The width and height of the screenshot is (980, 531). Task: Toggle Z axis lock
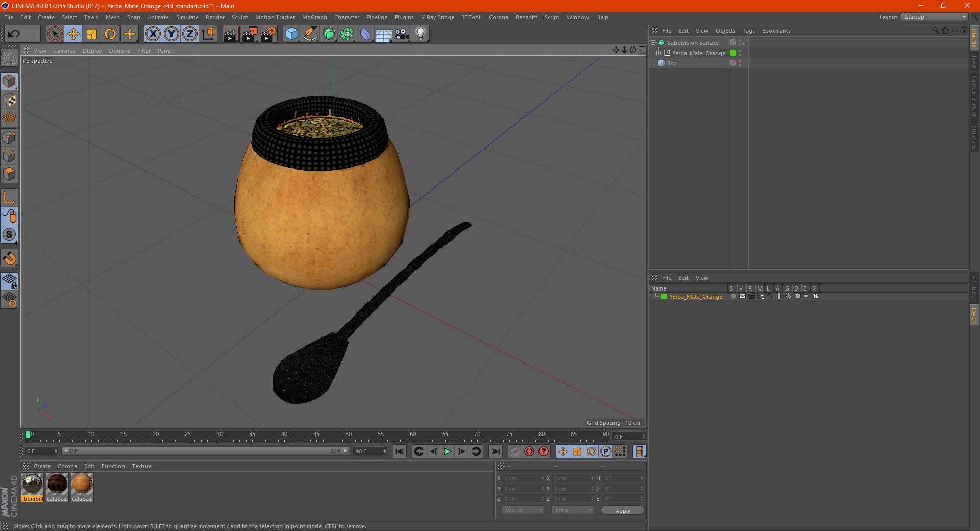pyautogui.click(x=190, y=34)
